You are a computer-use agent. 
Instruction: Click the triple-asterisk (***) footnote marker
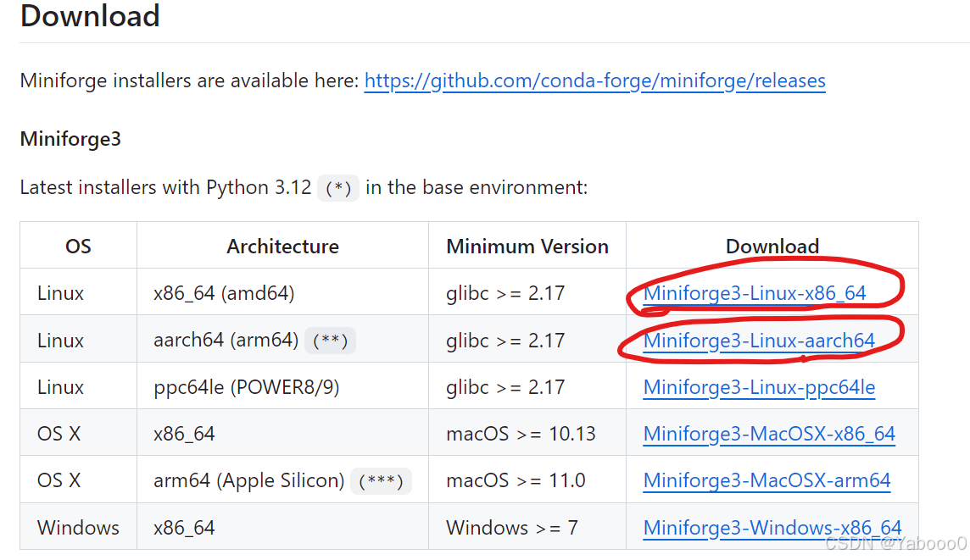click(381, 481)
